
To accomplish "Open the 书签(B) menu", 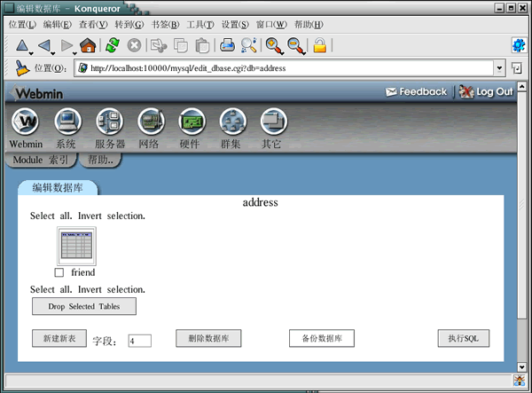I will [x=165, y=25].
